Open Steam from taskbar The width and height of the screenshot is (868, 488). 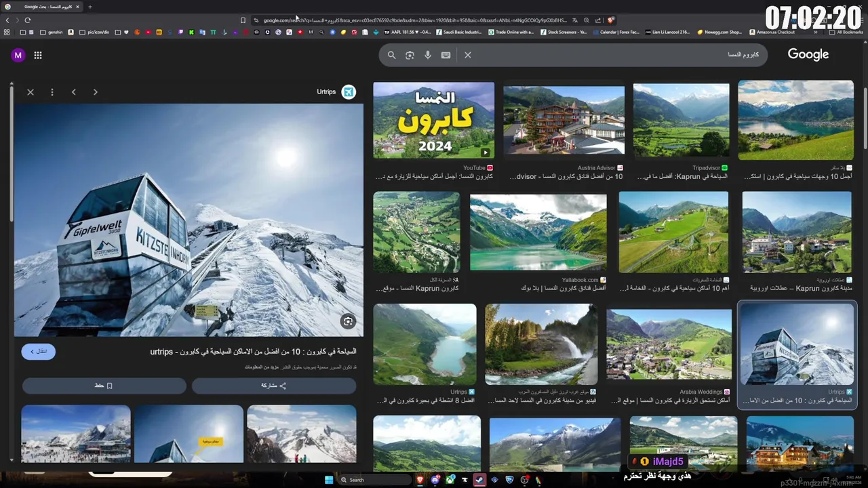tap(479, 480)
